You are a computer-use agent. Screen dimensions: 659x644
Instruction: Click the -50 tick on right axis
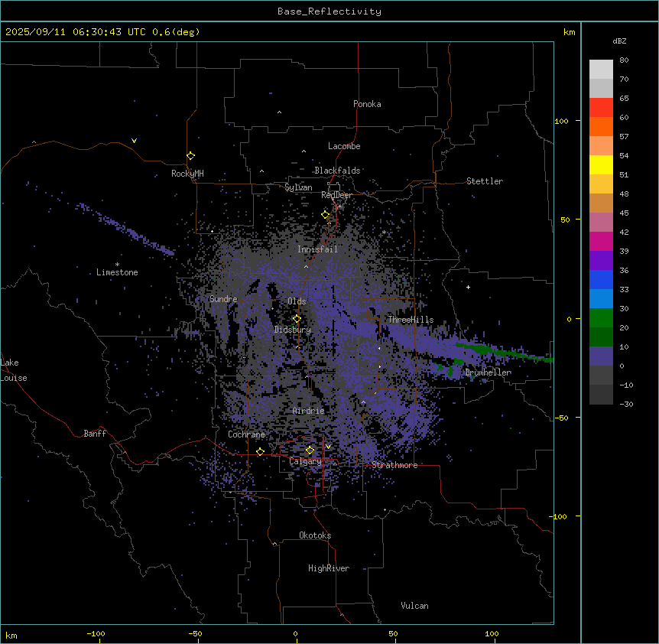tap(563, 418)
